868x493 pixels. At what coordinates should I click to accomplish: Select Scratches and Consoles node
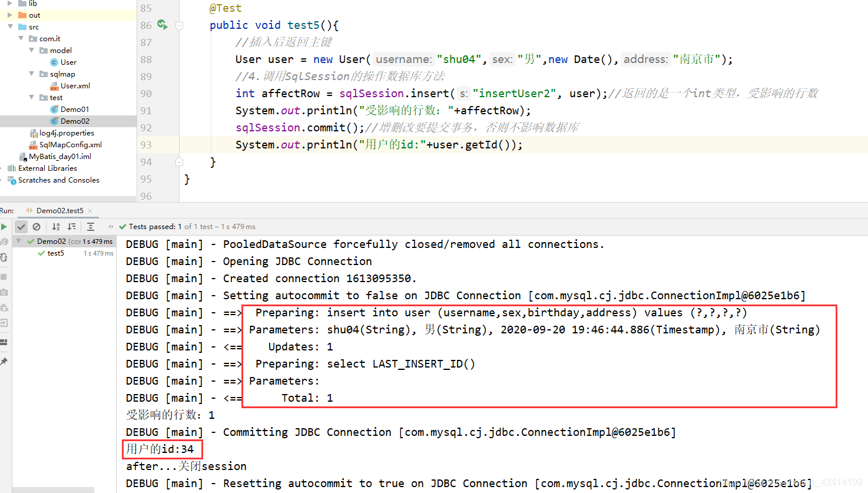pyautogui.click(x=59, y=180)
